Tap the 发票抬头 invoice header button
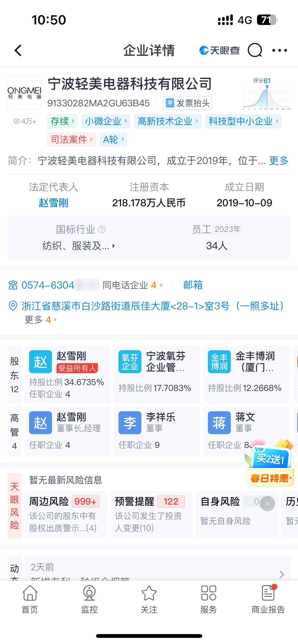 [x=187, y=103]
